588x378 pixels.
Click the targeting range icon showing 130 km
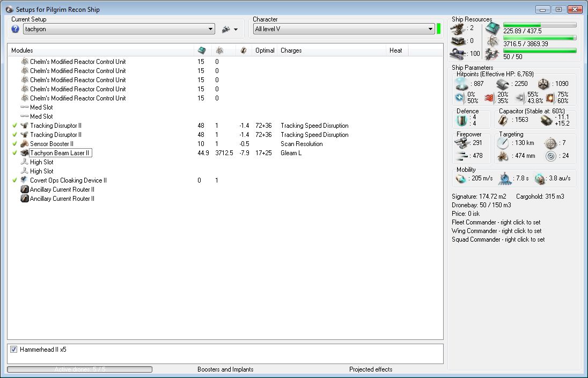[x=503, y=143]
